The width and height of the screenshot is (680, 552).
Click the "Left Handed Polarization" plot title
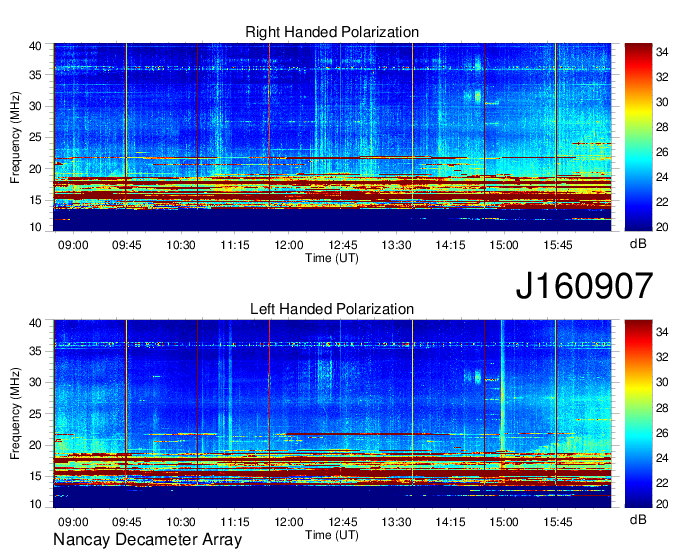(332, 309)
